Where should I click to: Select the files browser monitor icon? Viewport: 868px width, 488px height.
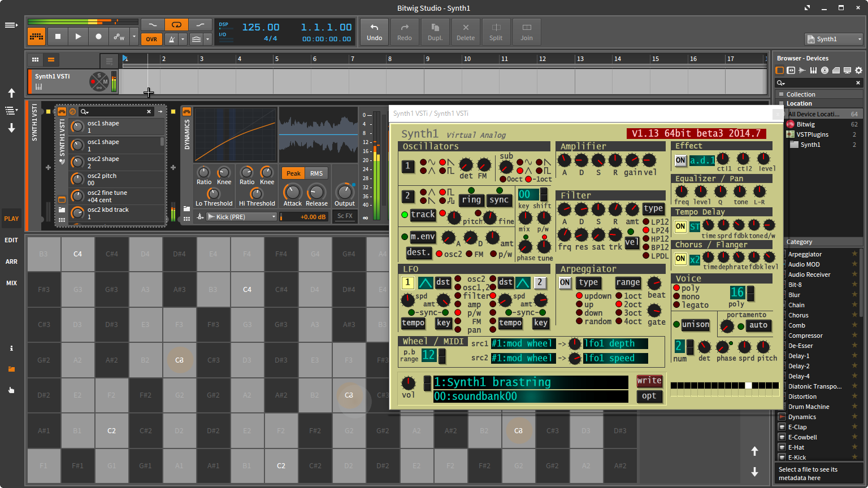(x=847, y=71)
